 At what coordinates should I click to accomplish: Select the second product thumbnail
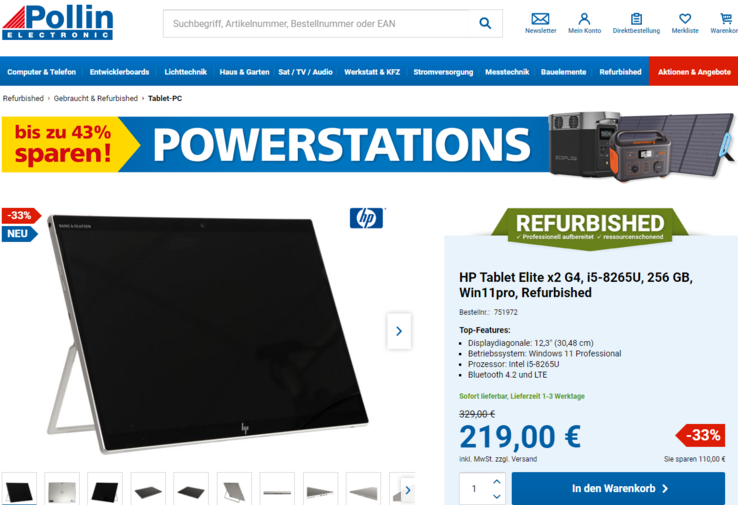tap(62, 489)
